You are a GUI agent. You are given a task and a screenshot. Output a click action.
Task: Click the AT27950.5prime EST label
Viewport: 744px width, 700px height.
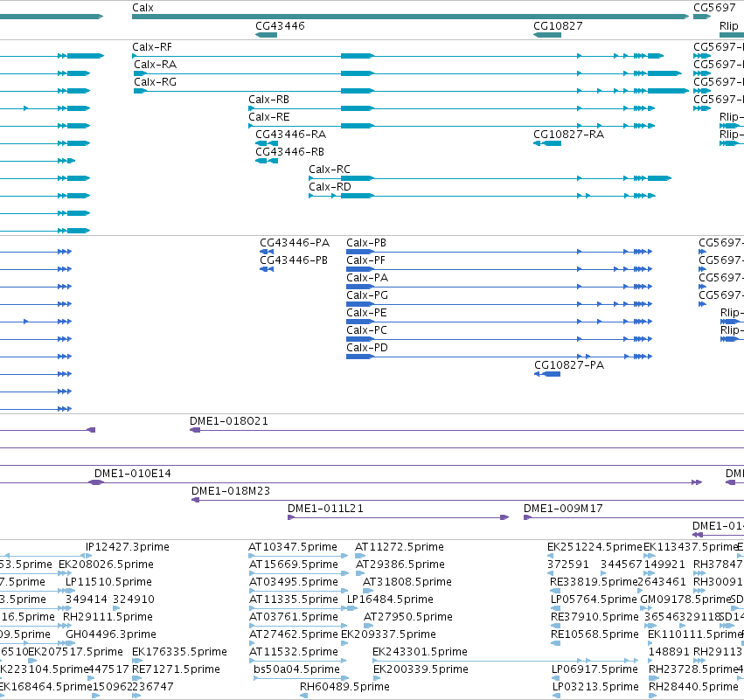pos(408,617)
